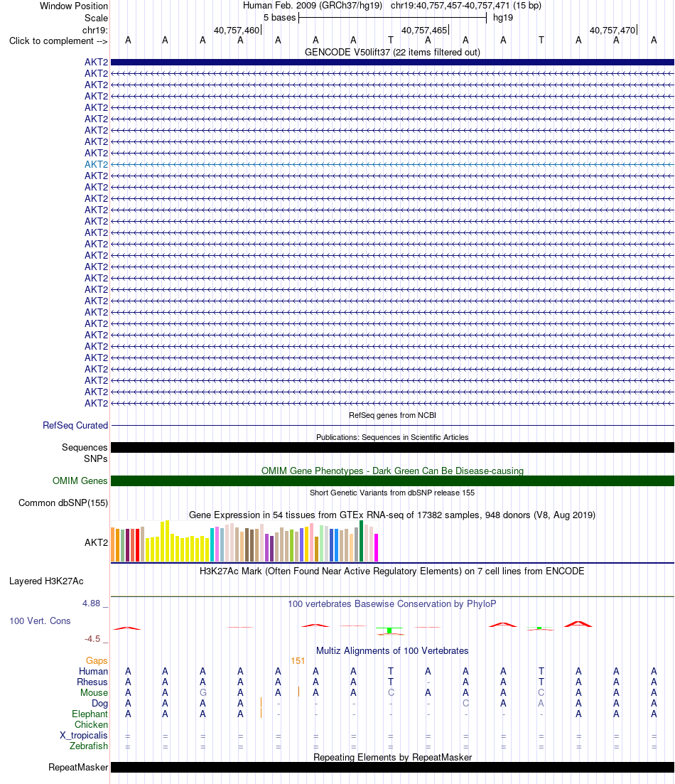Click the thick dark blue AKT2 exon bar
The height and width of the screenshot is (784, 675).
[392, 63]
